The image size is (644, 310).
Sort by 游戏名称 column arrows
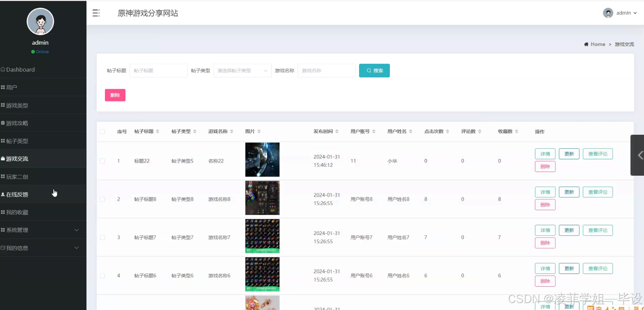232,131
